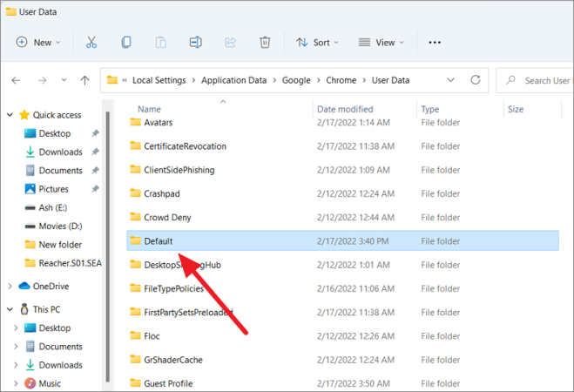Select the Default folder row
Screen dimensions: 574x392
tap(342, 240)
